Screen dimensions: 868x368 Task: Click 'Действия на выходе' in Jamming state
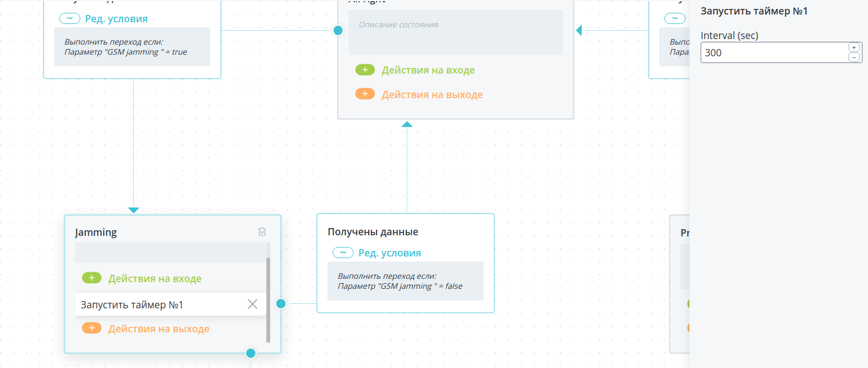[159, 328]
